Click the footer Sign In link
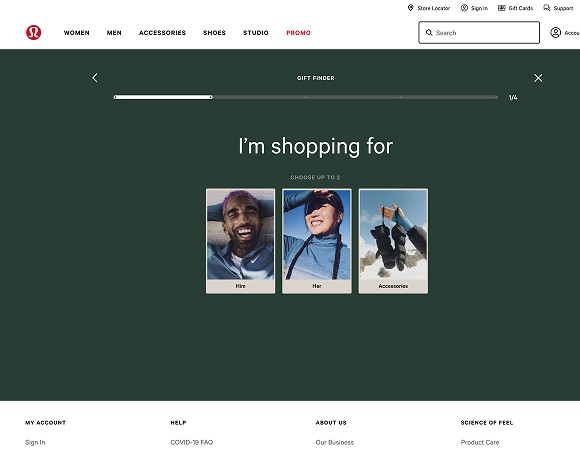This screenshot has width=580, height=450. click(x=35, y=442)
